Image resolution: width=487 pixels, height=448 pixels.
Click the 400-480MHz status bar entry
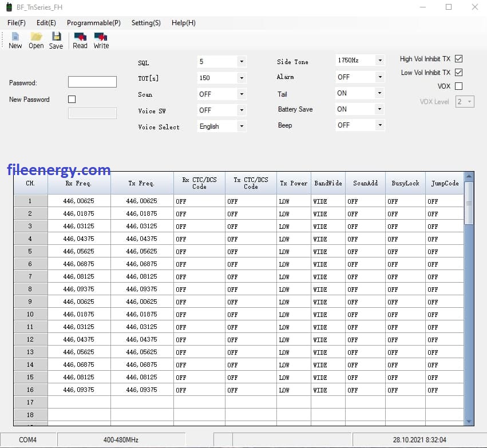[121, 439]
